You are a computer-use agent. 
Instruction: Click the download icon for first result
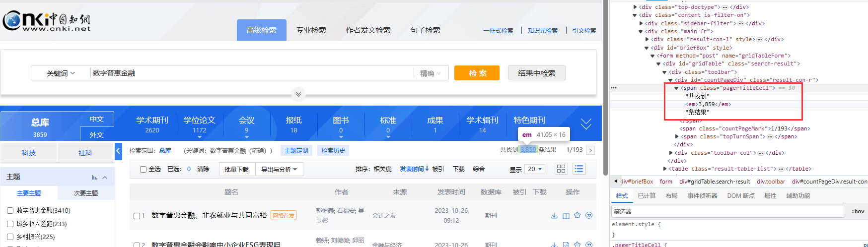(x=554, y=216)
